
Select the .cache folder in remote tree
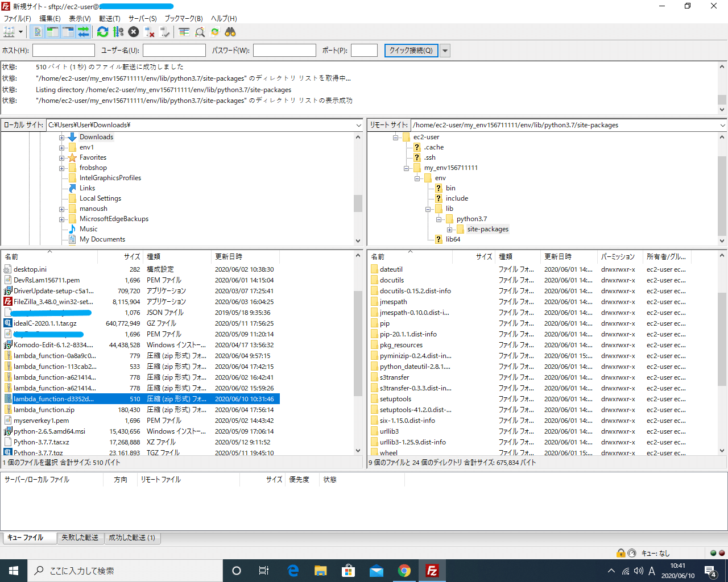click(433, 147)
